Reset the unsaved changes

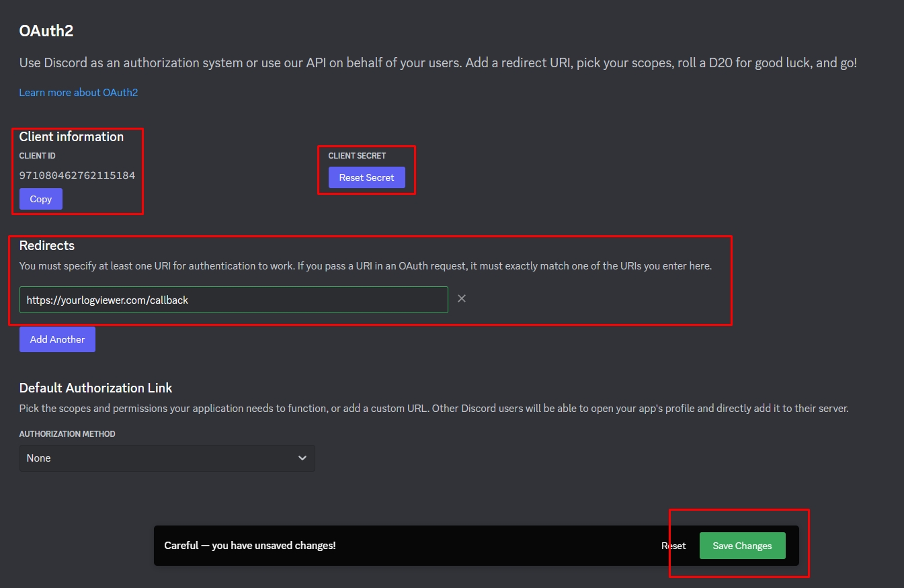pyautogui.click(x=673, y=546)
